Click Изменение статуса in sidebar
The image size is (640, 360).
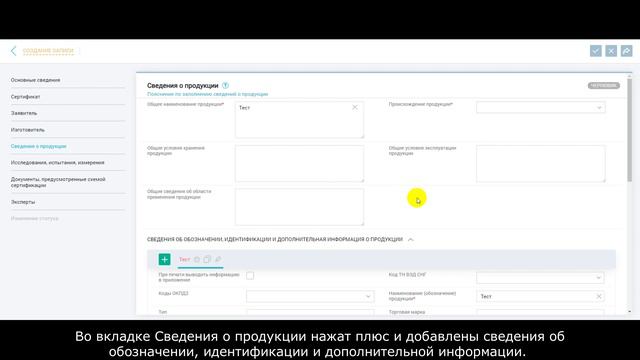click(x=35, y=218)
